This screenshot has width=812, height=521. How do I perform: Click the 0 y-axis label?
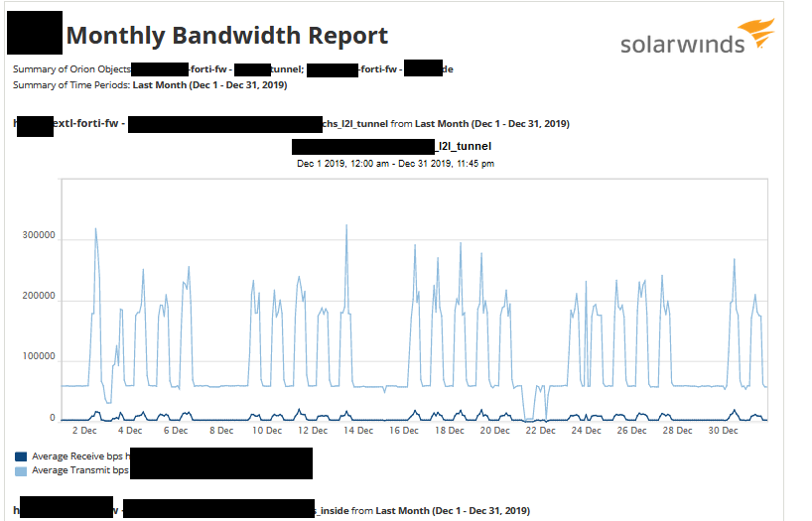53,418
